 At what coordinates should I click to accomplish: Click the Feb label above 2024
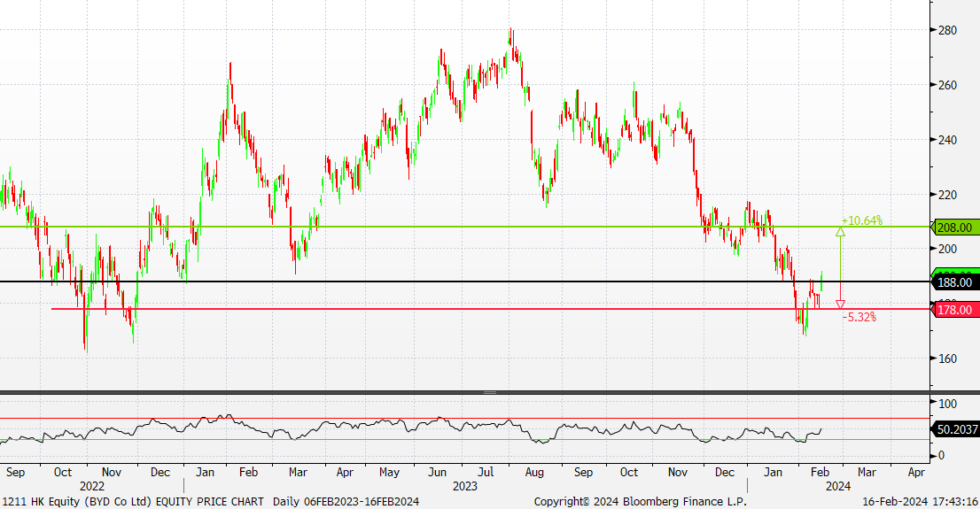pyautogui.click(x=820, y=472)
